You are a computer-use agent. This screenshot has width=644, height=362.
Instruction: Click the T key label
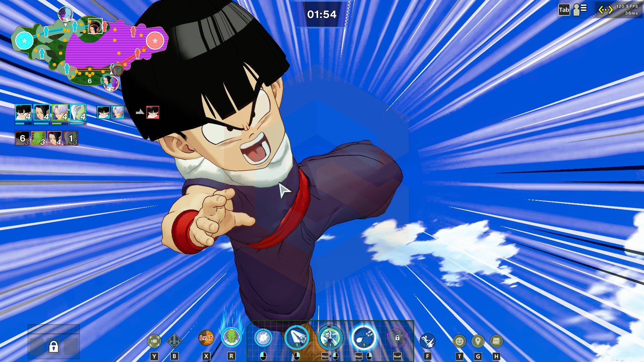pos(460,356)
